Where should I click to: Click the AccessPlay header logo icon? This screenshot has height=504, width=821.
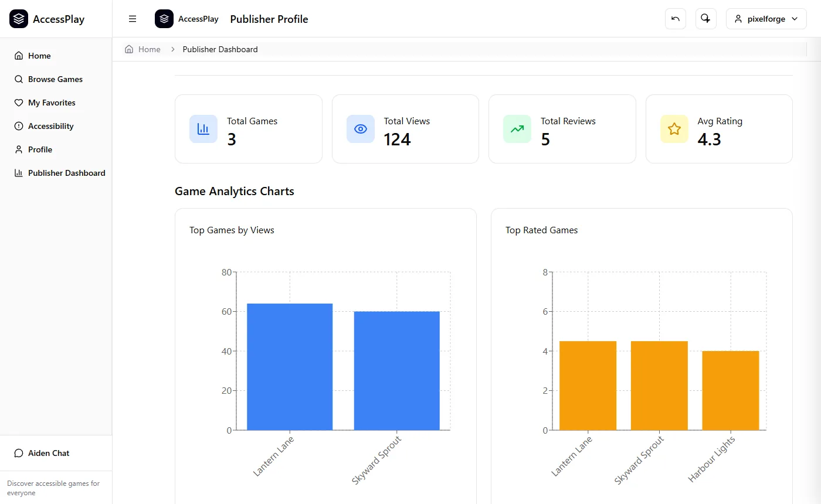point(164,19)
